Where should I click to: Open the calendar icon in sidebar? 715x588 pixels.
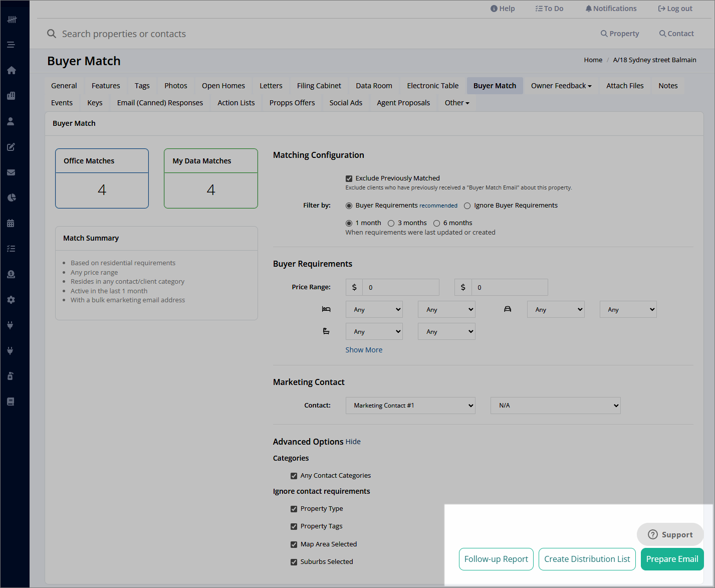pyautogui.click(x=11, y=223)
